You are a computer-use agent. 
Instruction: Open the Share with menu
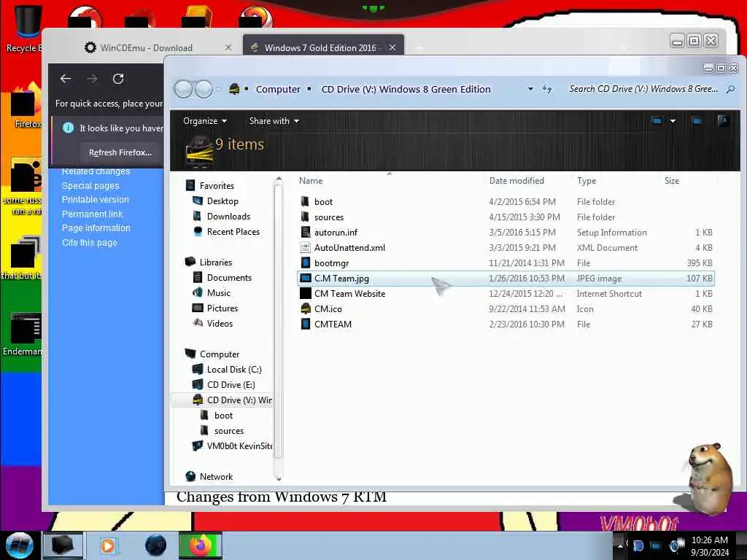(274, 121)
